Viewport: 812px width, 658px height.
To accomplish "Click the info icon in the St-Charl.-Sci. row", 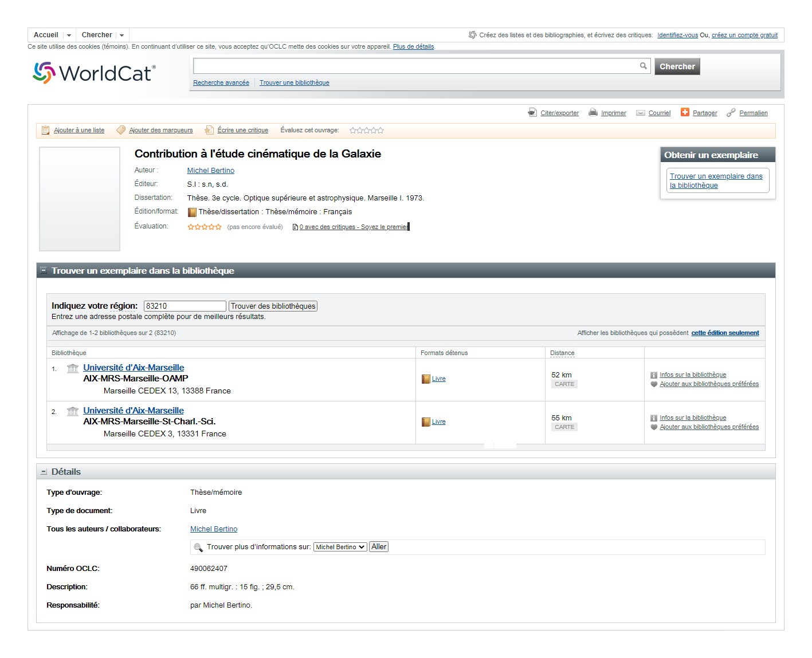I will click(654, 418).
